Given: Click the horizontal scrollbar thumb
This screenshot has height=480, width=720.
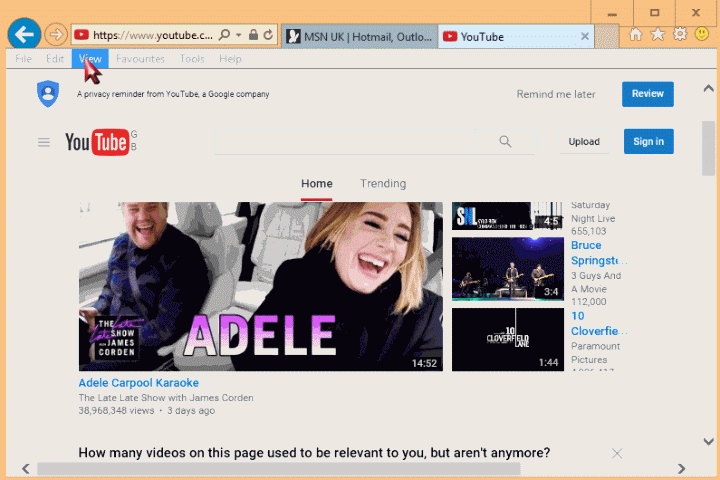Looking at the screenshot, I should point(279,469).
